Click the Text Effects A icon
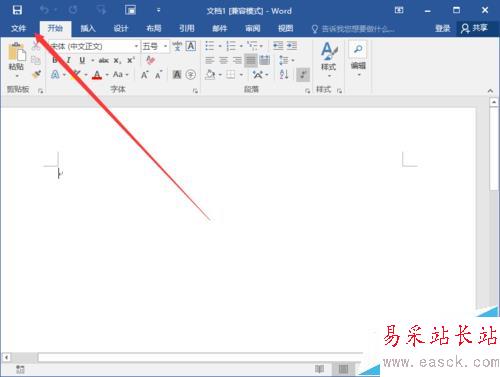 coord(55,74)
